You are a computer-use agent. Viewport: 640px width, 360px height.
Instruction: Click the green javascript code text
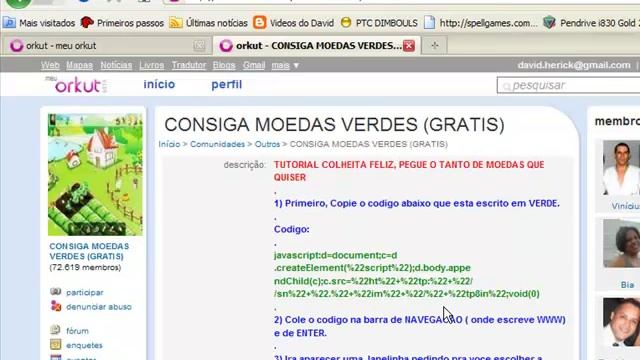pos(407,274)
